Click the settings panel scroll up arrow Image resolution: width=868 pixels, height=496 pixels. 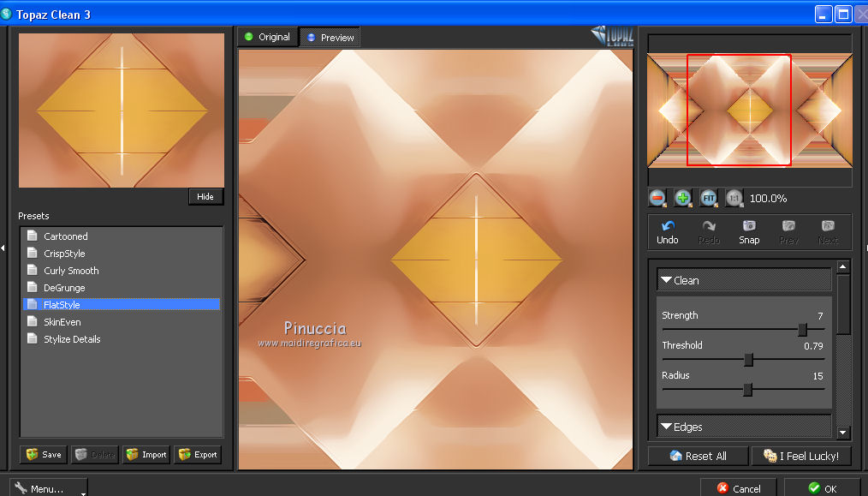[x=842, y=267]
